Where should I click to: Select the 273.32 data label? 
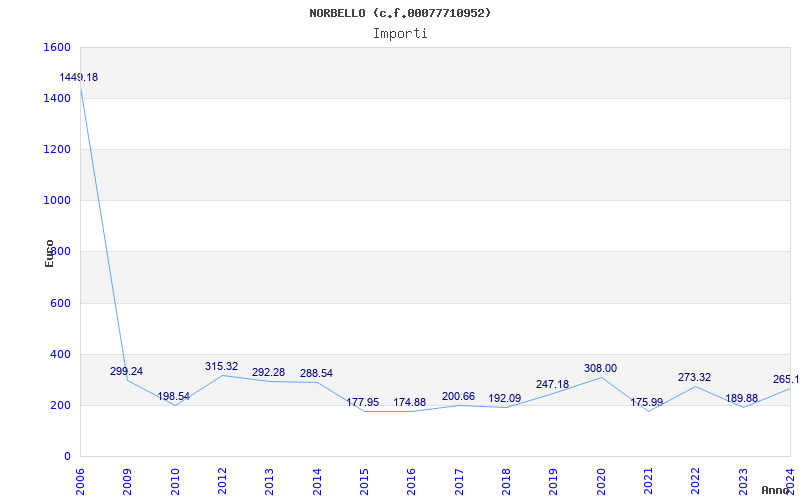694,378
